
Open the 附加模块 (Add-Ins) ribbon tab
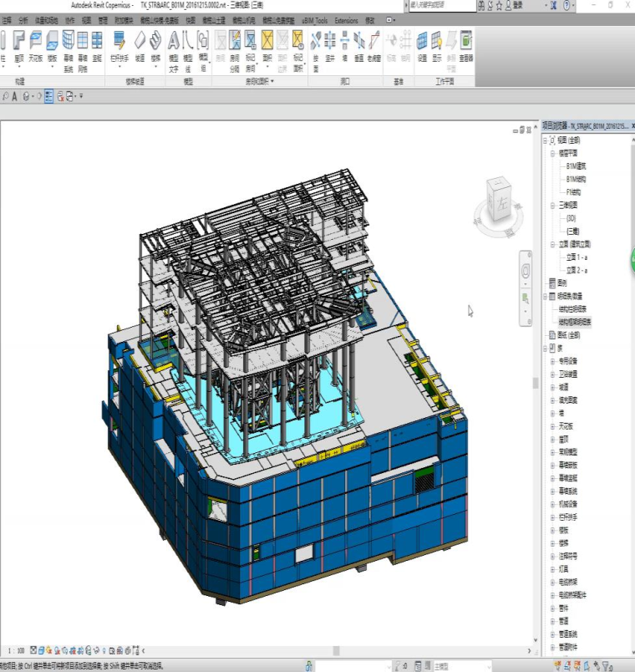pyautogui.click(x=127, y=19)
